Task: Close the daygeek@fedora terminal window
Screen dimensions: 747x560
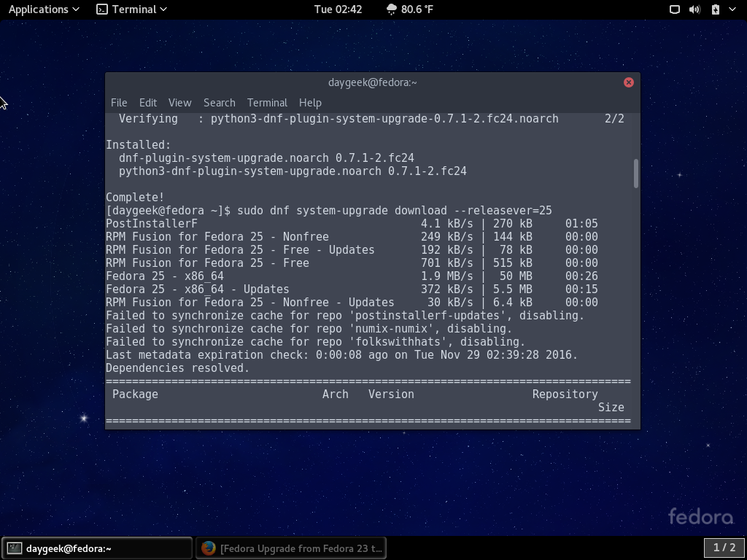Action: 628,82
